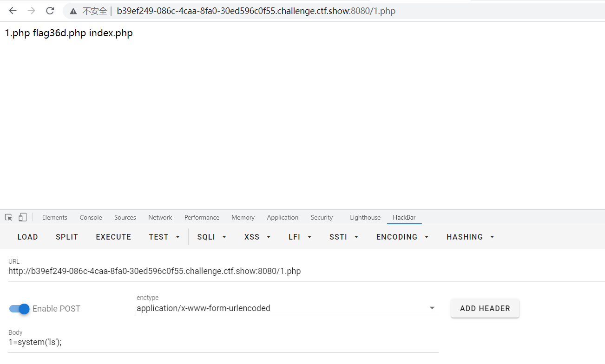605x364 pixels.
Task: Select the Memory tab
Action: click(243, 217)
